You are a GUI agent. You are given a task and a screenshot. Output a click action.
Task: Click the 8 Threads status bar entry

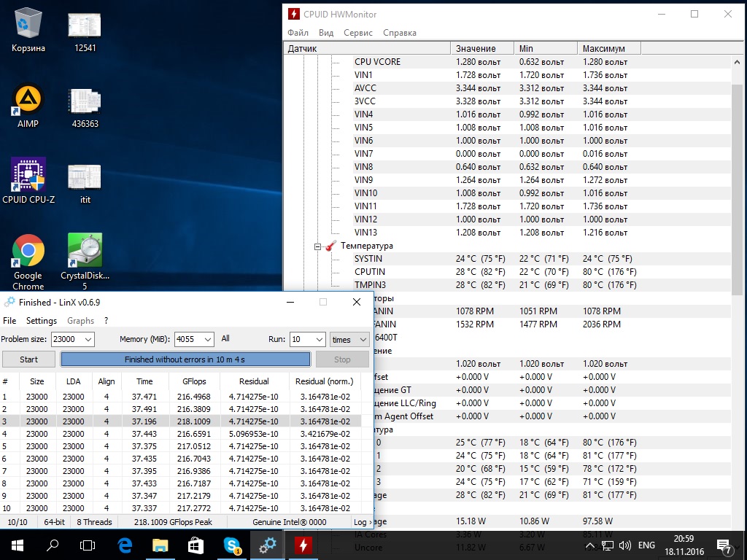coord(94,522)
